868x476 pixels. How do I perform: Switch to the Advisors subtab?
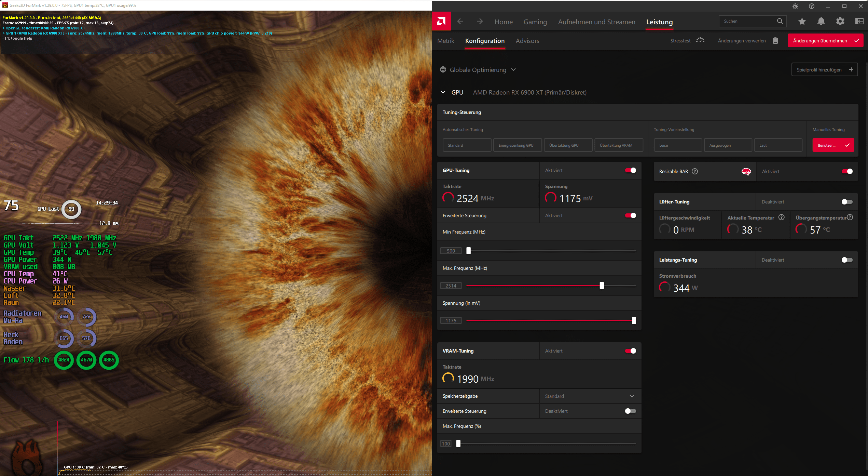(527, 41)
